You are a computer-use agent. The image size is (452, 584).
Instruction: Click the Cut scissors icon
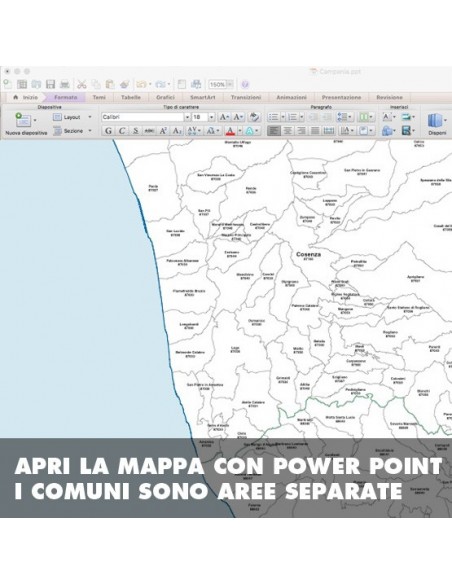pyautogui.click(x=82, y=85)
